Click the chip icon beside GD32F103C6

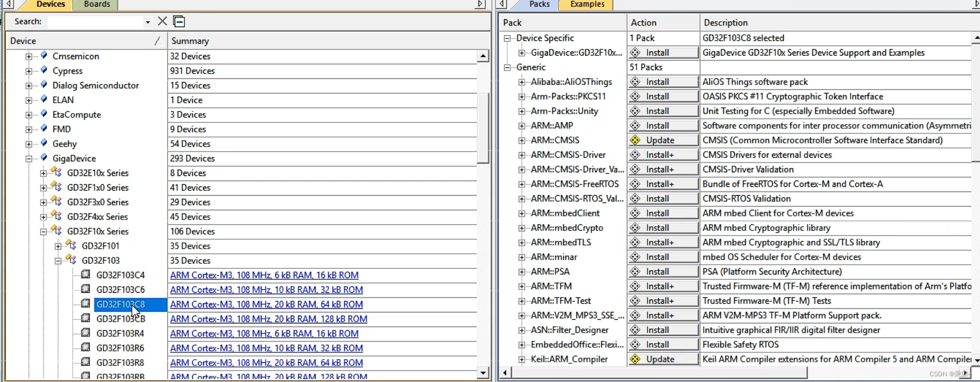click(x=86, y=289)
